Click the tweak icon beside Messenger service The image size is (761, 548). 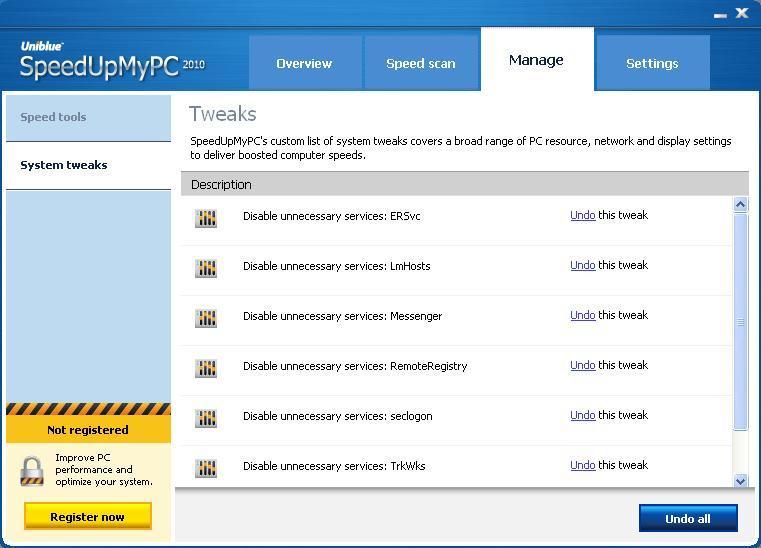[206, 318]
